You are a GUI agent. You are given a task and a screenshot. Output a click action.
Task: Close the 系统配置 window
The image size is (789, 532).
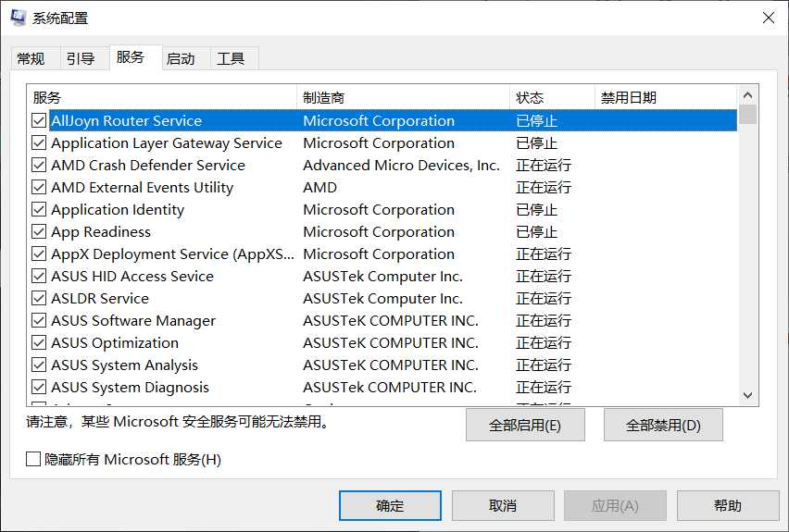[768, 19]
